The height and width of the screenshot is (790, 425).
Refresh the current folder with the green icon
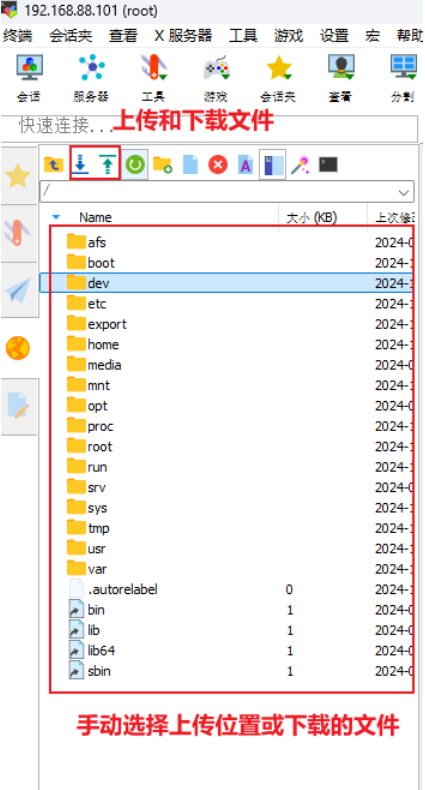[x=135, y=164]
